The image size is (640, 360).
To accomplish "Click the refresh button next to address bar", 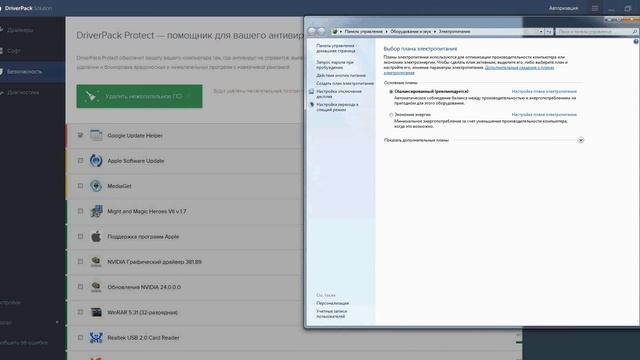I will (x=549, y=31).
